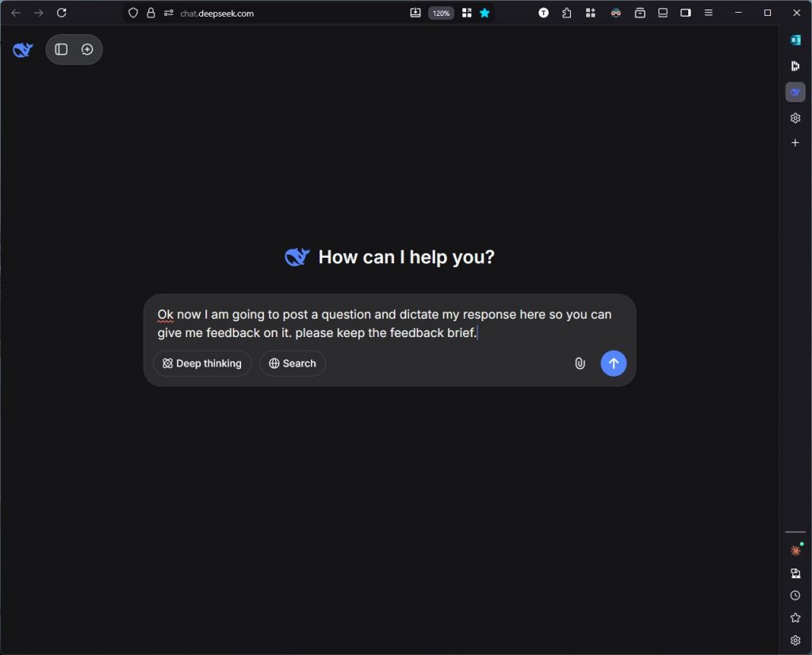
Task: Click the shield tracking protection icon
Action: coord(132,13)
